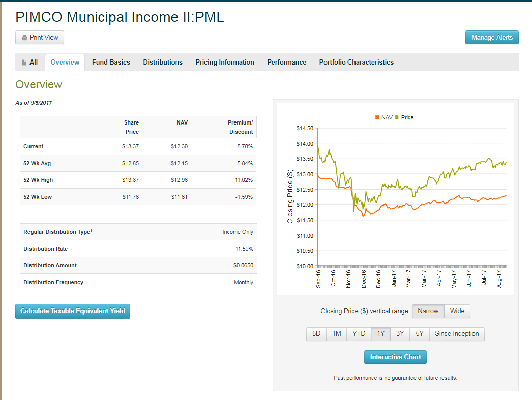
Task: Click the Current row label
Action: click(x=33, y=146)
